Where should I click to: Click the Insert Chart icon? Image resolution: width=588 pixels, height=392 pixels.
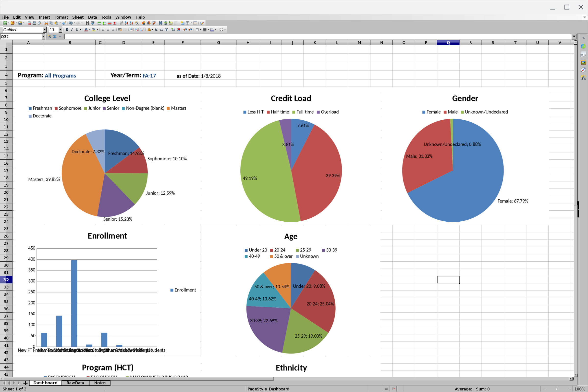[x=149, y=23]
